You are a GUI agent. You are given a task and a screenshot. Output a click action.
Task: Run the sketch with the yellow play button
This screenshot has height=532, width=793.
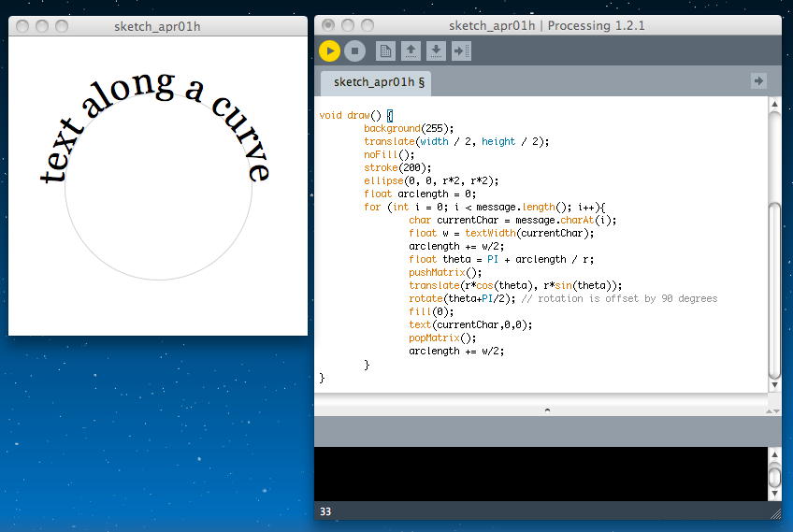coord(329,51)
